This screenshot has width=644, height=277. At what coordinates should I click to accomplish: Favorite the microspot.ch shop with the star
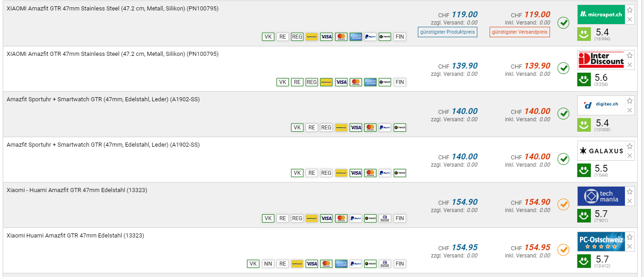coord(629,10)
